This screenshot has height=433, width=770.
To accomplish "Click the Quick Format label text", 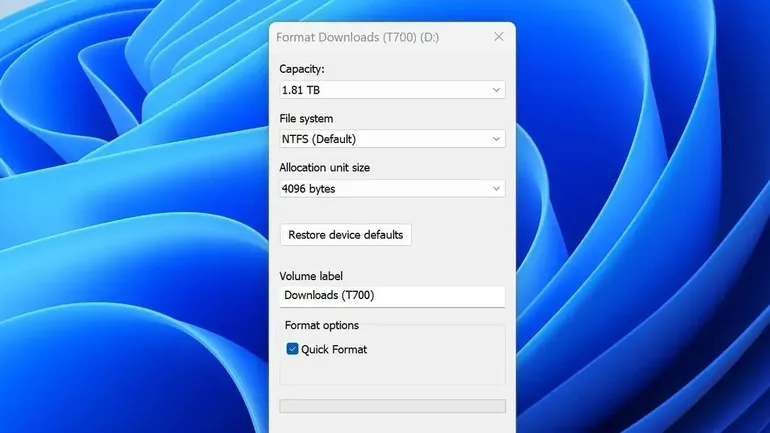I will (334, 350).
